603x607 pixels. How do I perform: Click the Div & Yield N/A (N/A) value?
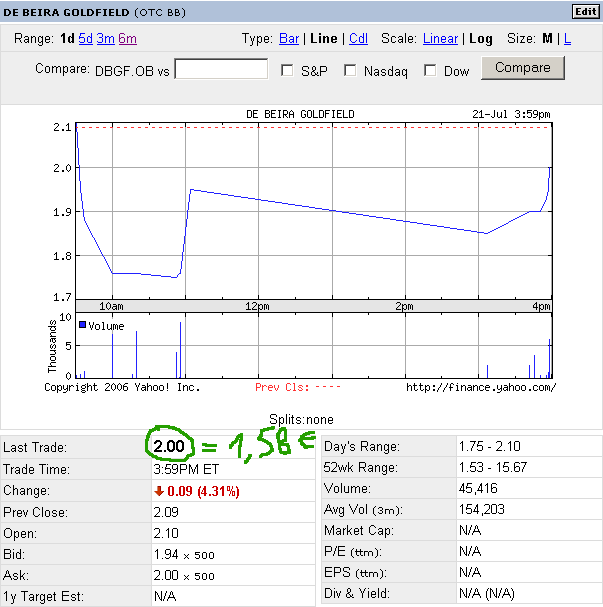487,593
